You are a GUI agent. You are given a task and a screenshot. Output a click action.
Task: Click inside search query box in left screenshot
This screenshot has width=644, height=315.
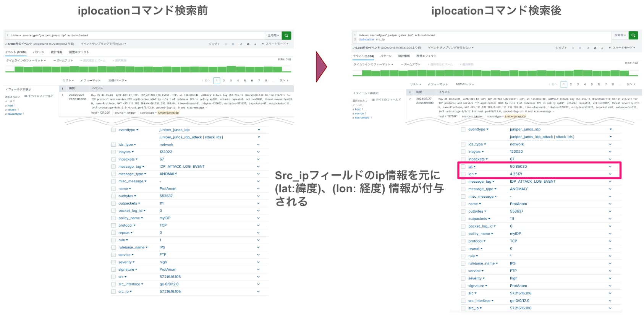tap(135, 36)
